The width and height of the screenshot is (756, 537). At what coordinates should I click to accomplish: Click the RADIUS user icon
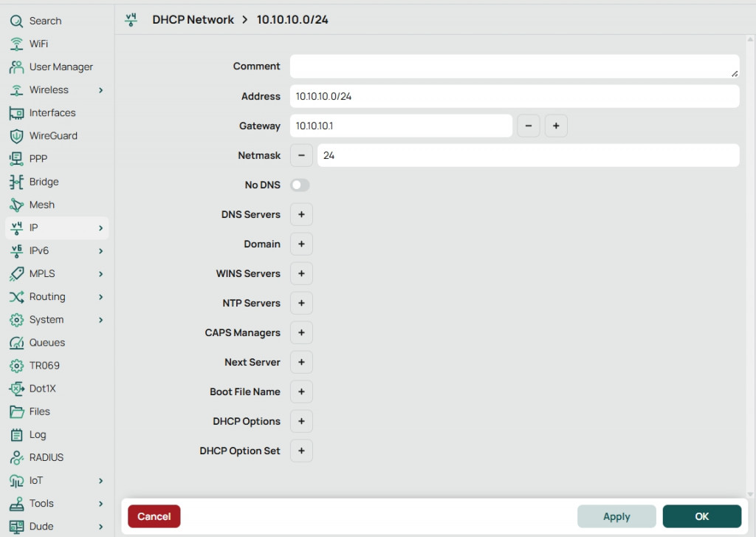16,457
